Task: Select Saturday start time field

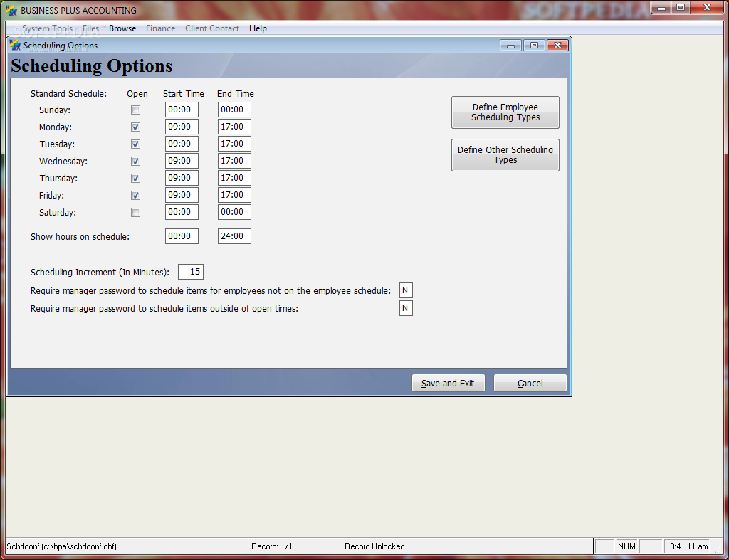Action: 182,212
